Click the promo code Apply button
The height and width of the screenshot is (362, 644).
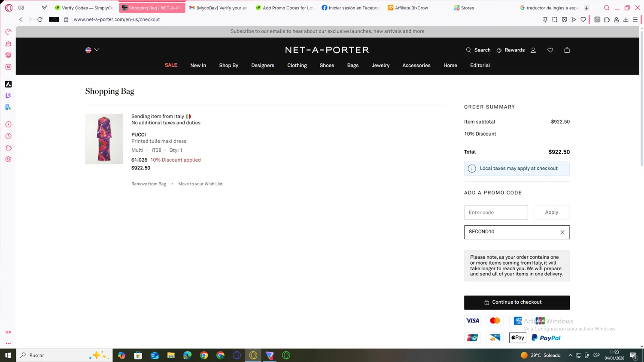pyautogui.click(x=552, y=212)
